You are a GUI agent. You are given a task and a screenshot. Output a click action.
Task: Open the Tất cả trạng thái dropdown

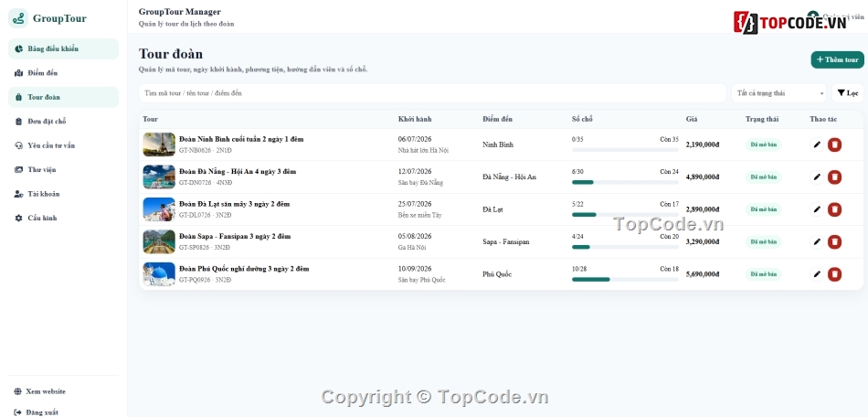click(778, 93)
